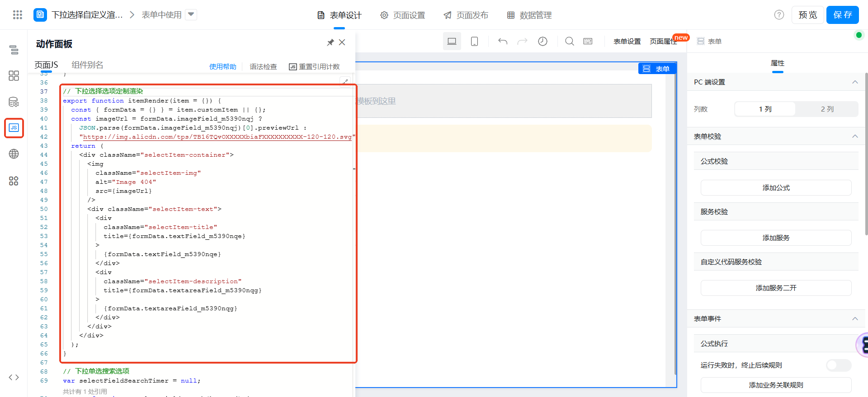
Task: Click the blue app logo icon
Action: 40,15
